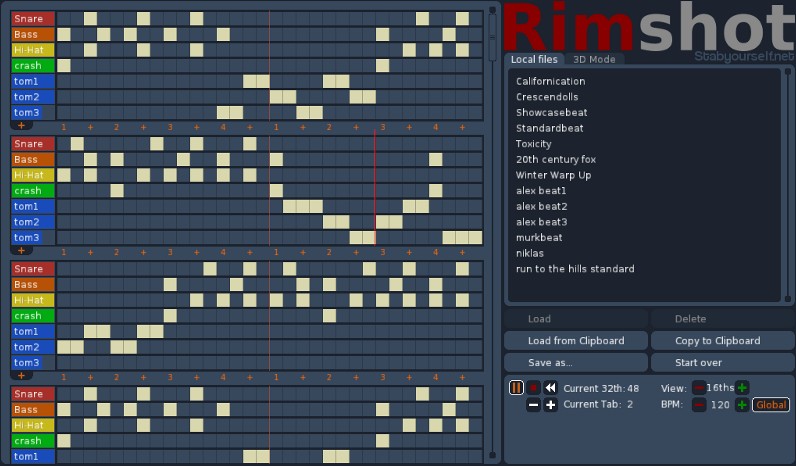This screenshot has height=466, width=796.
Task: Click the Delete button
Action: click(x=722, y=319)
